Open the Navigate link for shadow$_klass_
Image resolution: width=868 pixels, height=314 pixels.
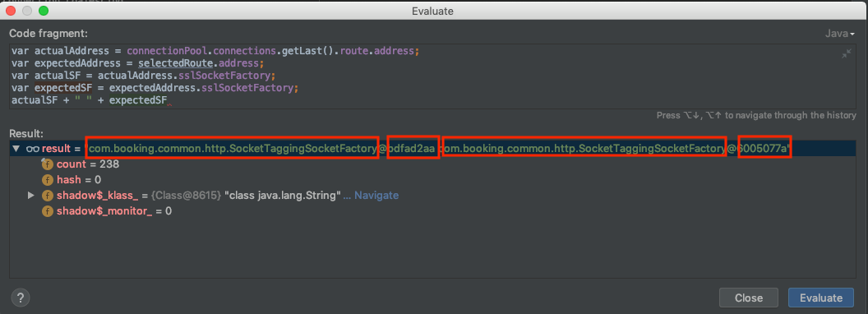376,196
